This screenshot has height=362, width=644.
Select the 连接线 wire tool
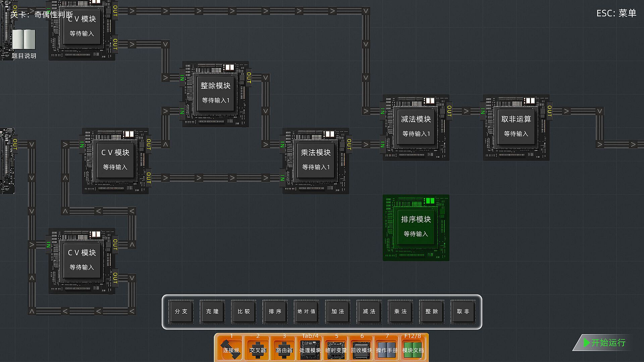[231, 349]
